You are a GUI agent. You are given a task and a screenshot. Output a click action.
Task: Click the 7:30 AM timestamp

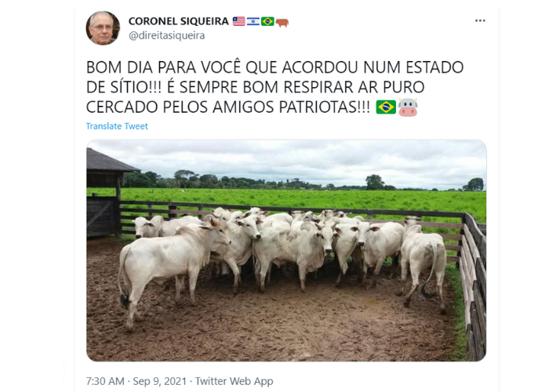(105, 381)
